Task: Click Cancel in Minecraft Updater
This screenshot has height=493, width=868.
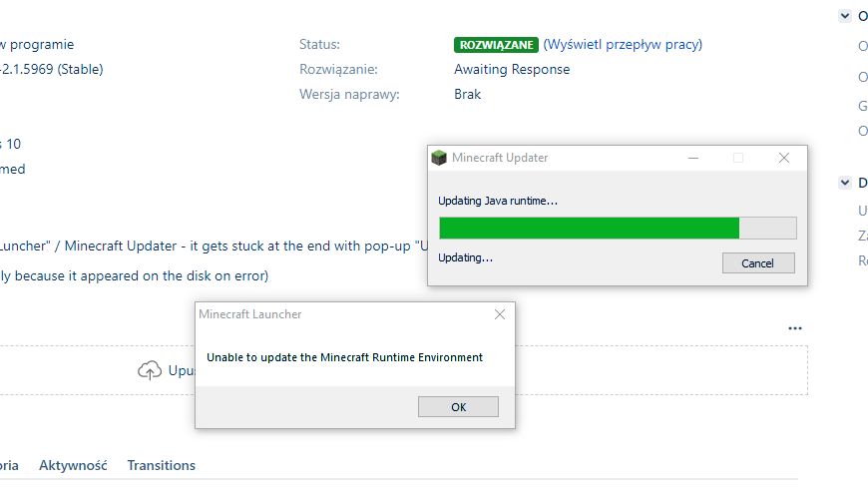Action: click(x=758, y=263)
